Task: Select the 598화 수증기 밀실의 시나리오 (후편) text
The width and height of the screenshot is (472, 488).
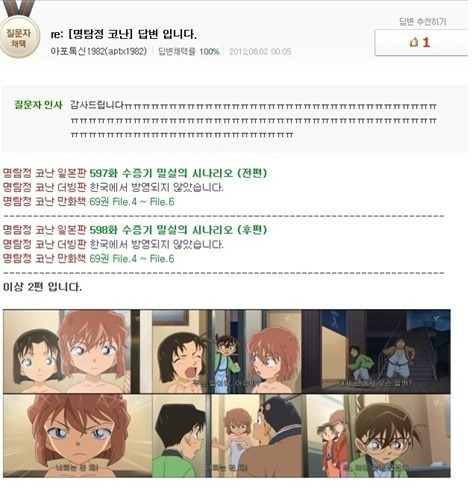Action: pos(178,230)
